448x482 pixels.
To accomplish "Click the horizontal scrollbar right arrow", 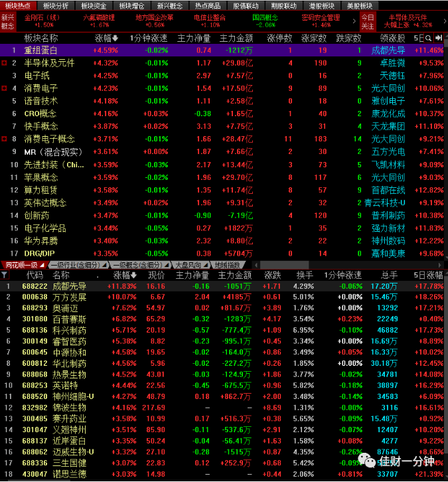I will [439, 265].
